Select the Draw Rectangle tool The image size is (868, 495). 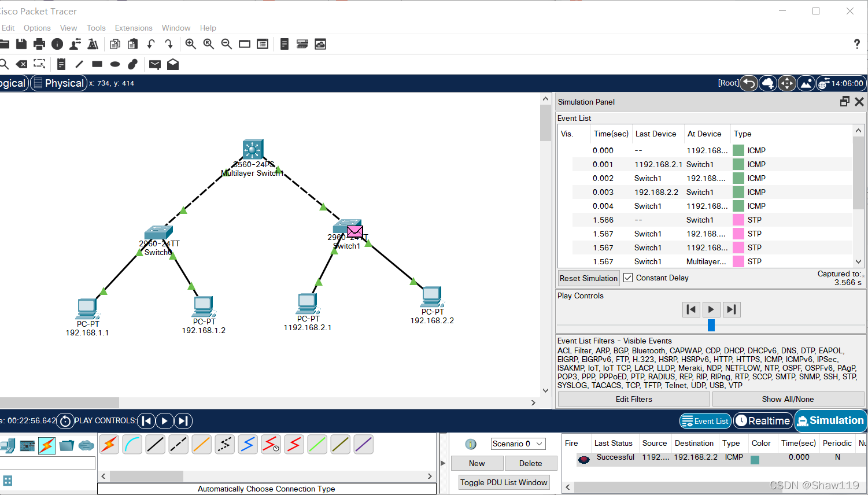97,64
